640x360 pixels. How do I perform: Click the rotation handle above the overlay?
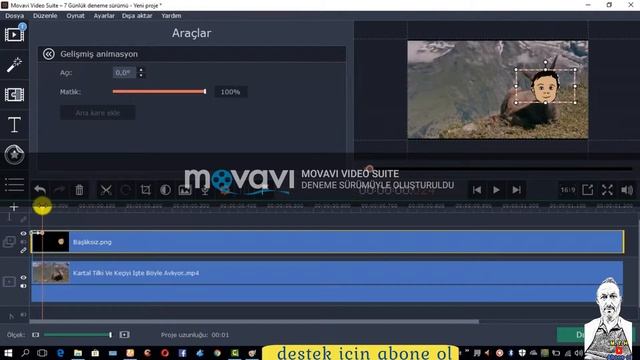545,62
